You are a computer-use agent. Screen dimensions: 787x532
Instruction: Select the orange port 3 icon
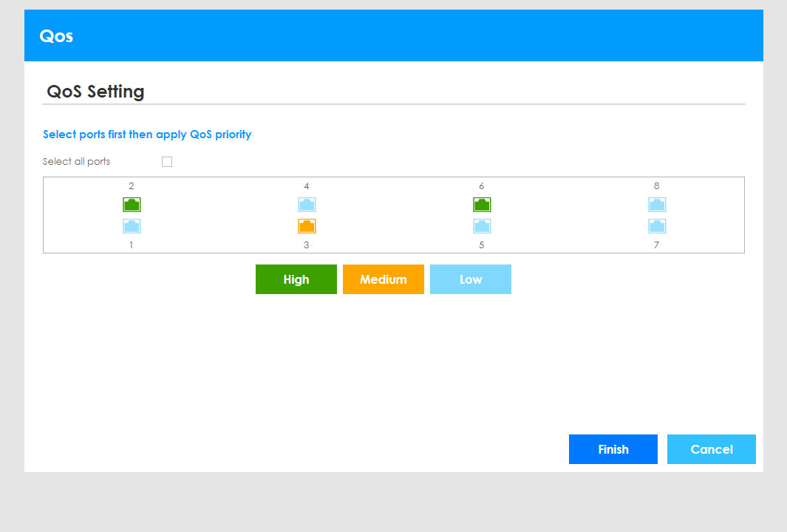coord(307,226)
